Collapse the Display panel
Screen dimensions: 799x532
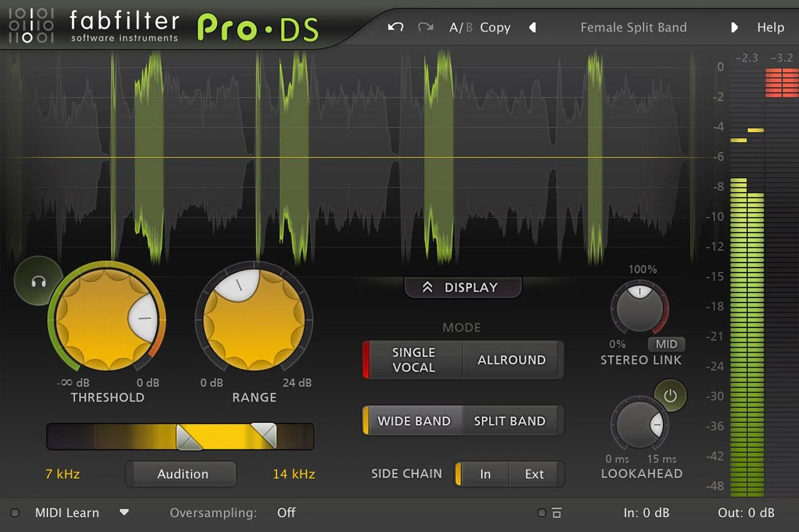point(463,287)
